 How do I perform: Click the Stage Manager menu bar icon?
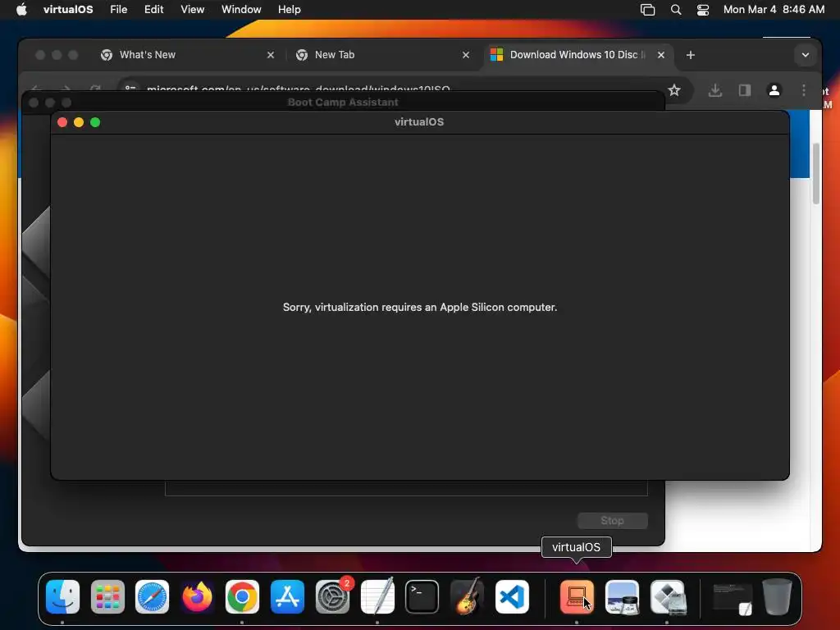coord(648,10)
